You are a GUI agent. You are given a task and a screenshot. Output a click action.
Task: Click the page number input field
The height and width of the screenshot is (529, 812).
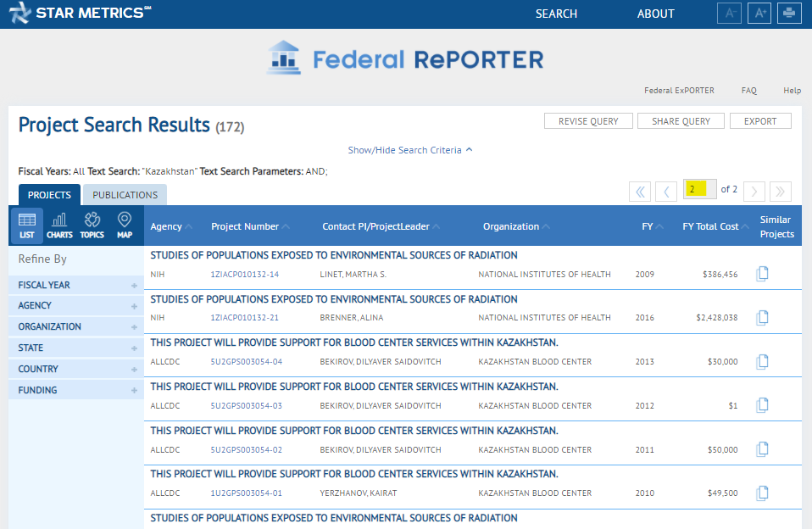(699, 190)
